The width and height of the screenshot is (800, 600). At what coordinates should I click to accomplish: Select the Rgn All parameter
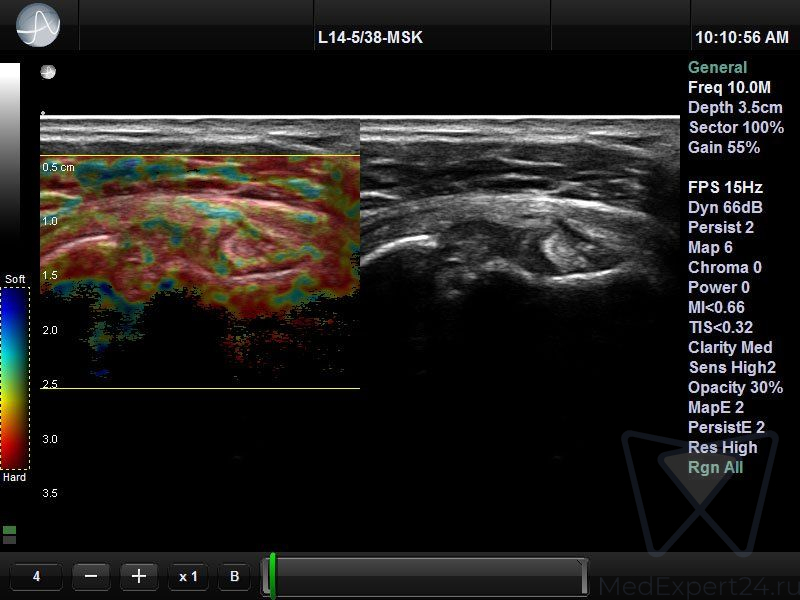(715, 467)
